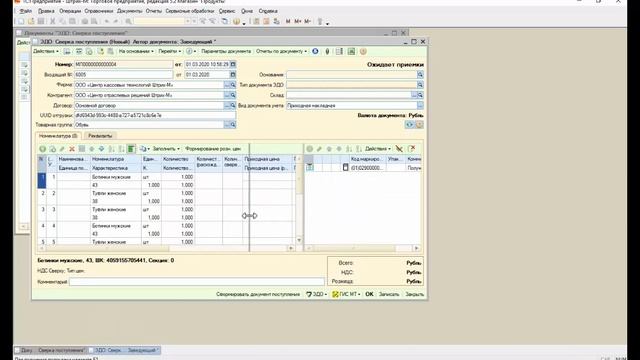Open the ЭДО dropdown at the bottom
This screenshot has width=640, height=360.
click(316, 294)
